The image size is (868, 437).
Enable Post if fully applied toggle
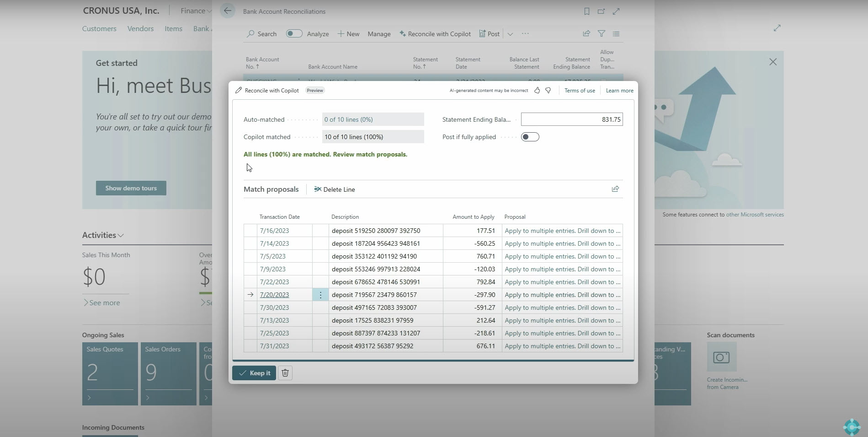coord(530,137)
